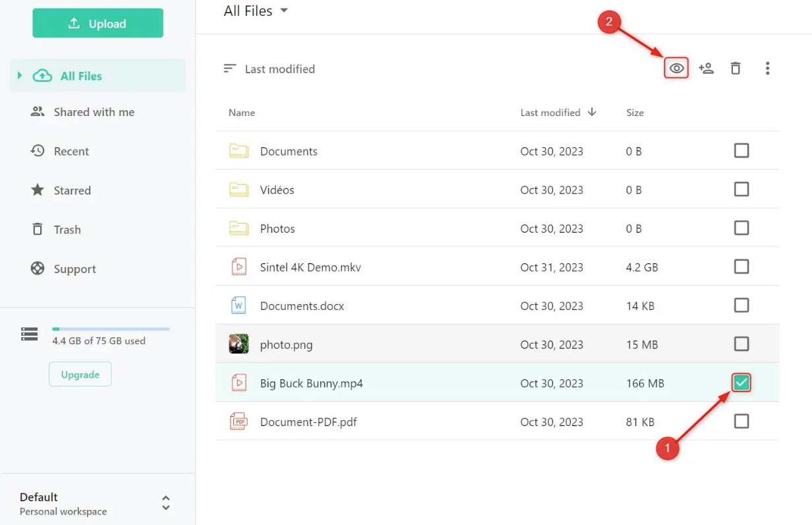This screenshot has height=525, width=812.
Task: Click the eye preview icon
Action: (x=676, y=68)
